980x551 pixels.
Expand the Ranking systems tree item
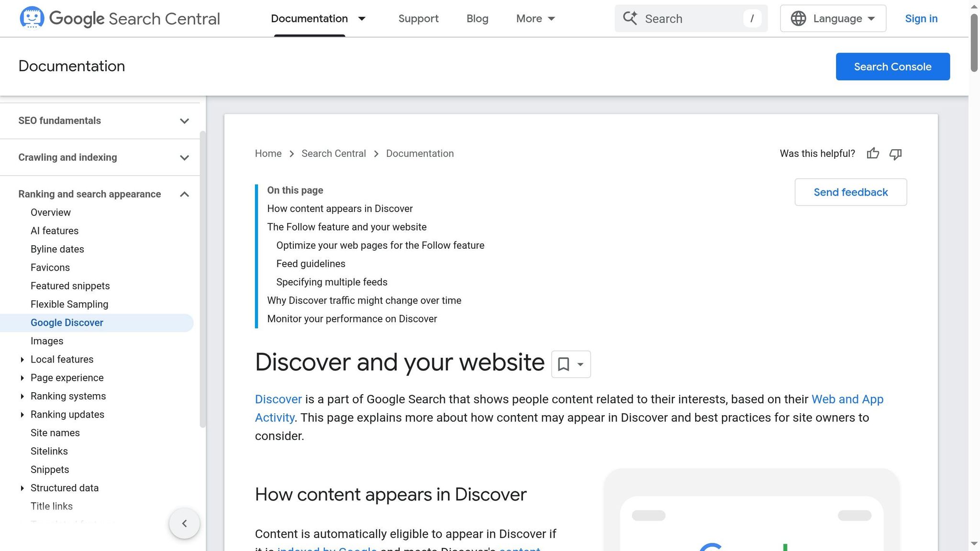[x=22, y=397]
